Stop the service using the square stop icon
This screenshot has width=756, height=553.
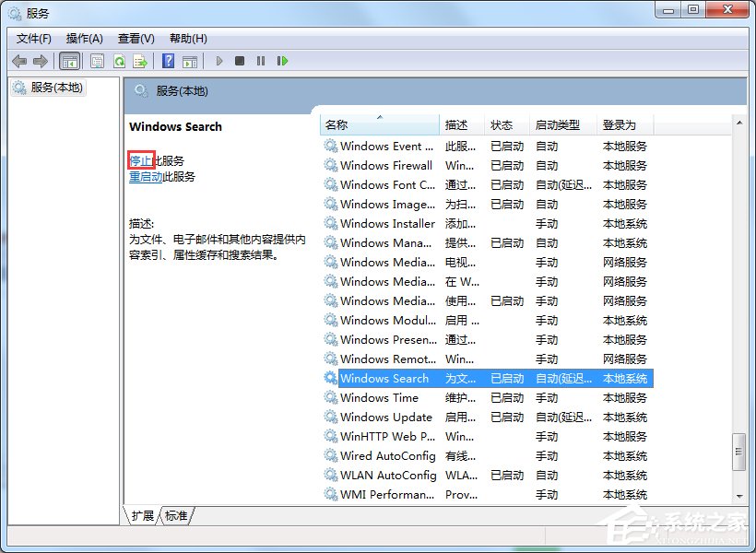(240, 61)
